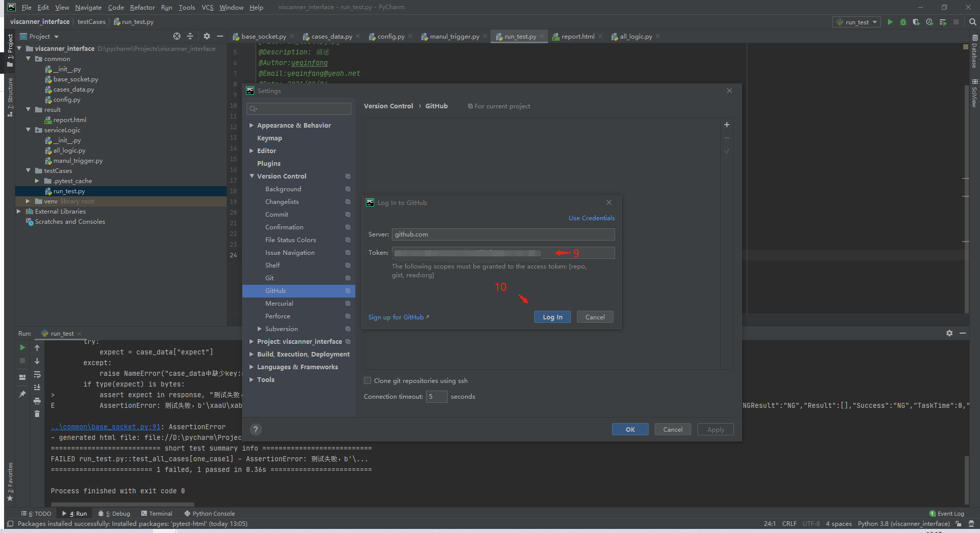Click the Run with Coverage icon
The image size is (980, 533).
(916, 22)
